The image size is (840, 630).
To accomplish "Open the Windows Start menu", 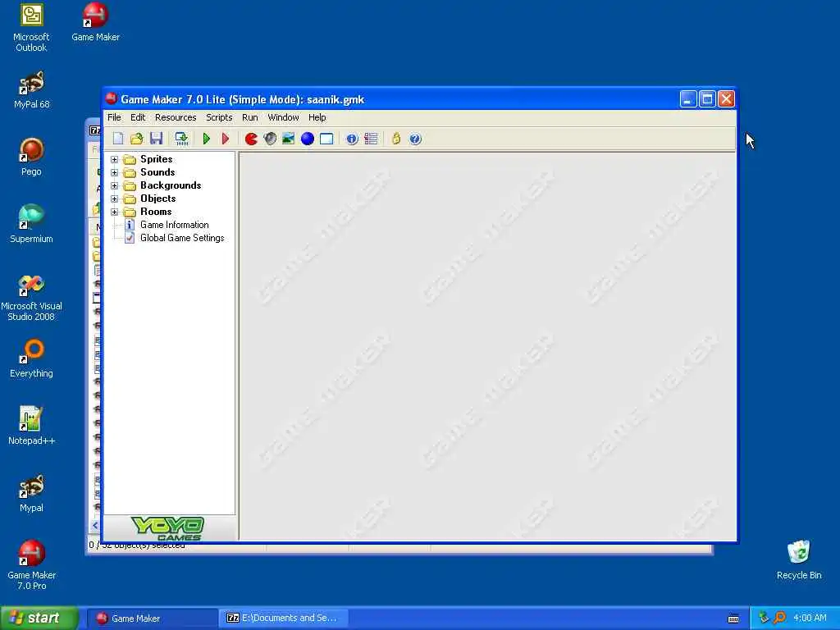I will [39, 618].
